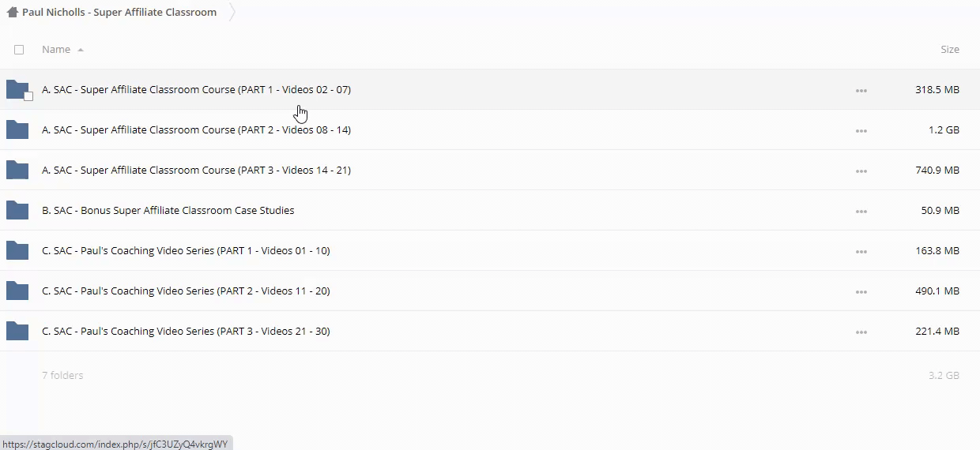Open Paul's Coaching Video Series PART 1 folder
This screenshot has width=980, height=450.
tap(186, 250)
